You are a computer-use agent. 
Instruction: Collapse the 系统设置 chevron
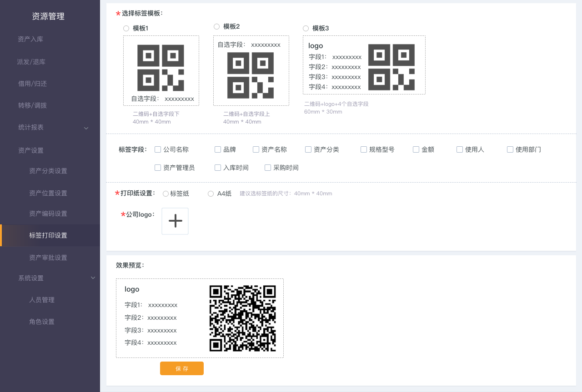(x=93, y=278)
